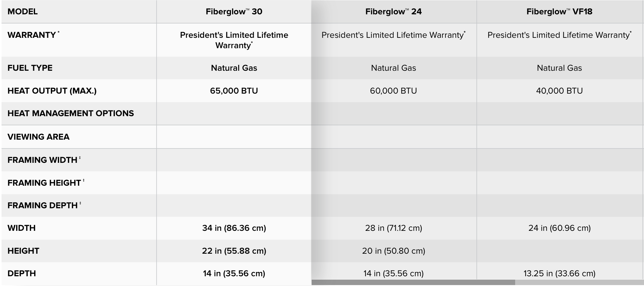Select the 65,000 BTU heat output cell
644x286 pixels.
[x=234, y=91]
